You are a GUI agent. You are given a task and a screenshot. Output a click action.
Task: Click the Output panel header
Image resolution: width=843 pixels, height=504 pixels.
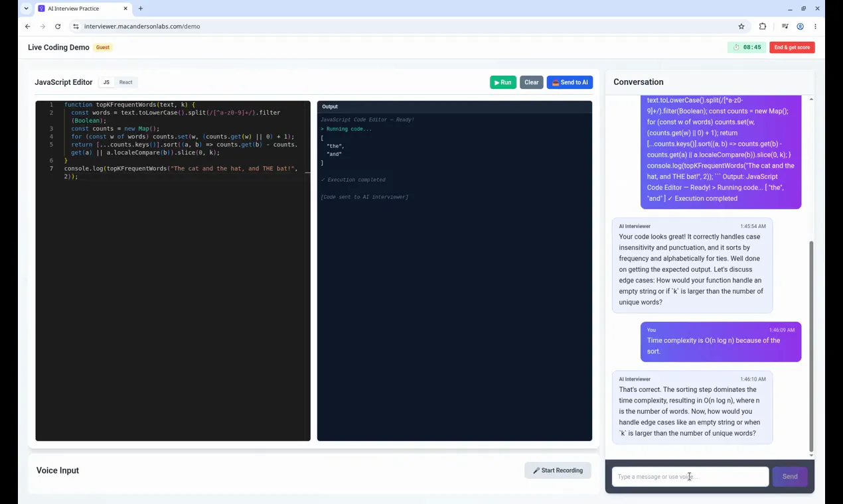tap(455, 107)
